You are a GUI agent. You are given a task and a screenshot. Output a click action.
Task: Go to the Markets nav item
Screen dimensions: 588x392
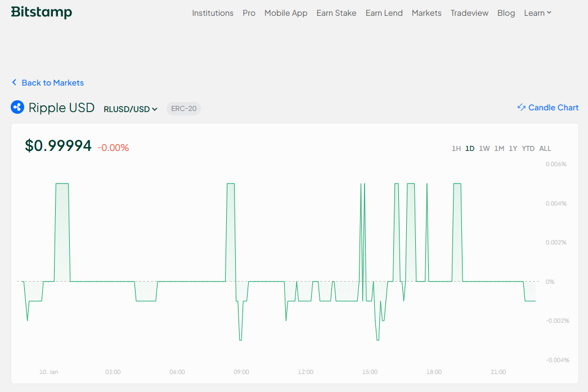pos(427,13)
